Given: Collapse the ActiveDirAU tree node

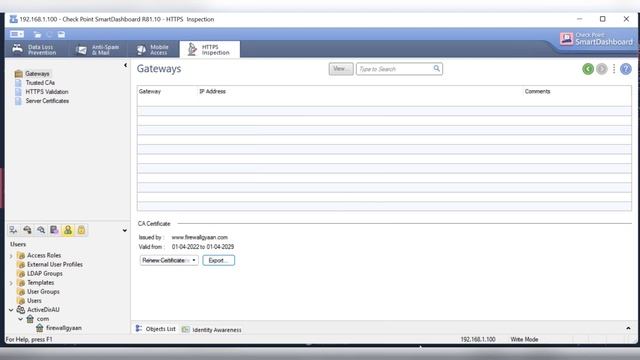Looking at the screenshot, I should [x=11, y=310].
